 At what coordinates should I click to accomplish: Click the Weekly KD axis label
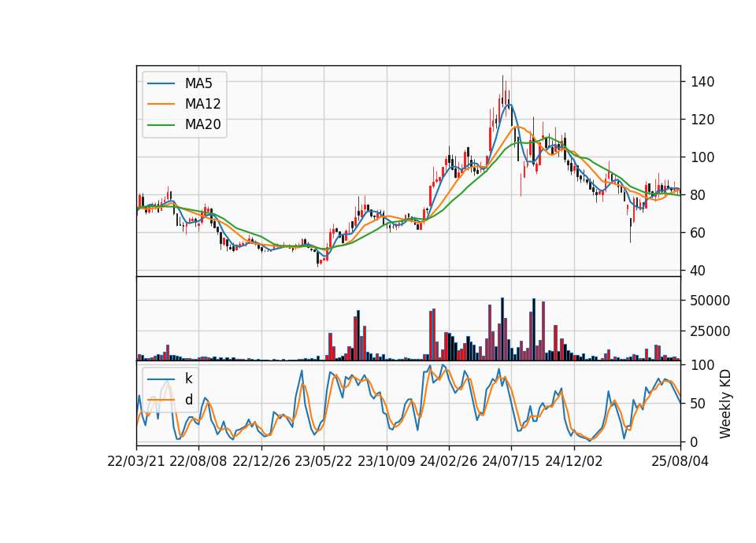pos(725,404)
